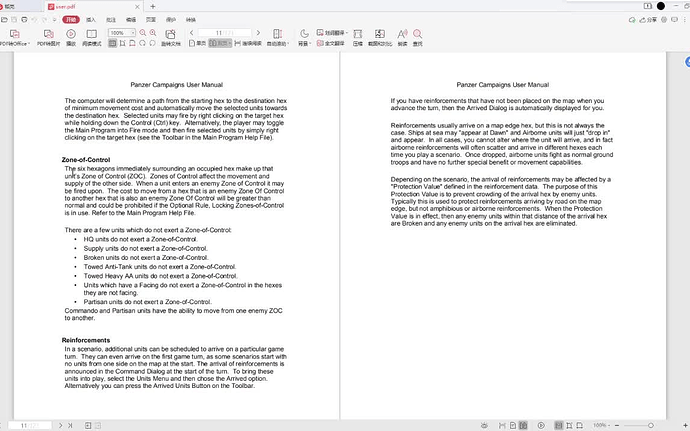Click the status bar play button
Image resolution: width=690 pixels, height=431 pixels.
[541, 425]
